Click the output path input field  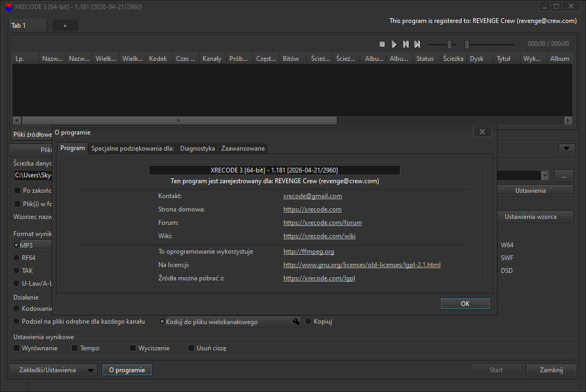[33, 176]
